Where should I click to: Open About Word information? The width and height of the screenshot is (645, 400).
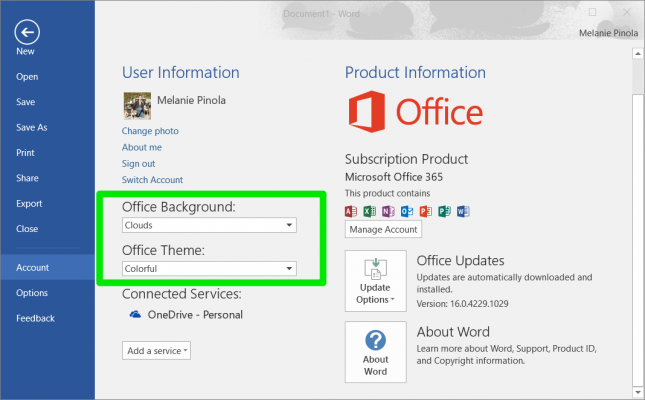point(376,352)
